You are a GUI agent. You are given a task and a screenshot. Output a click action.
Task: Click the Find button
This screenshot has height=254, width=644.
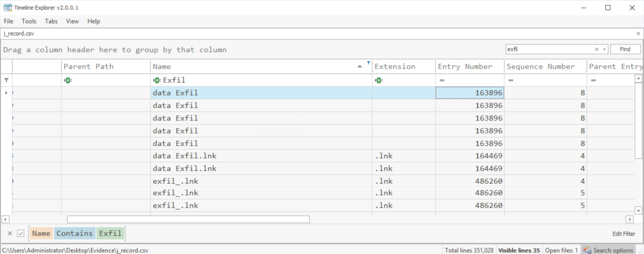[625, 49]
